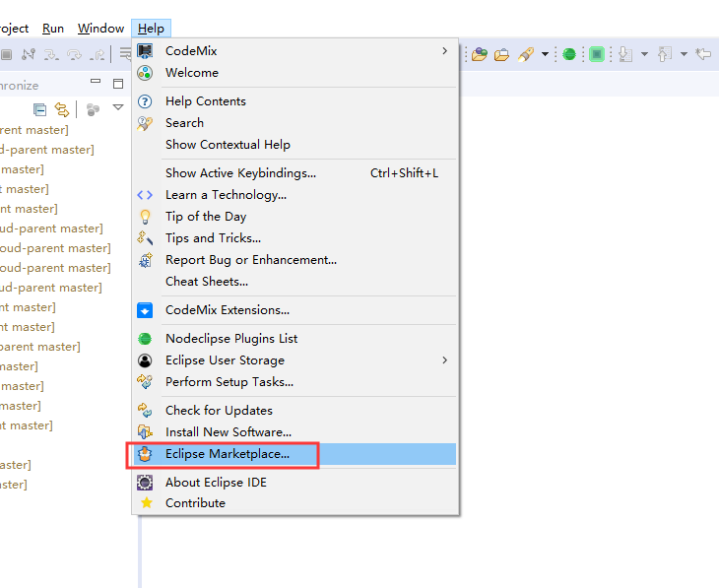The width and height of the screenshot is (719, 588).
Task: Open Tips and Tricks...
Action: coord(295,238)
